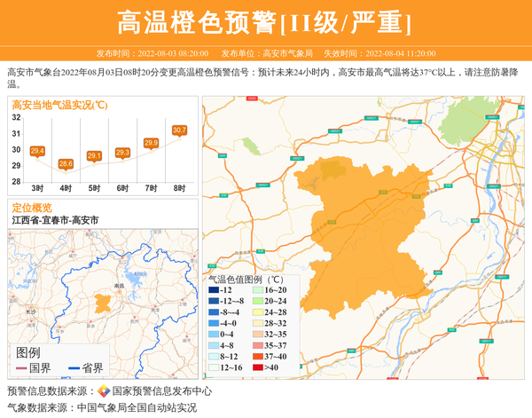Click the -8~-4 legend color swatch

(214, 312)
